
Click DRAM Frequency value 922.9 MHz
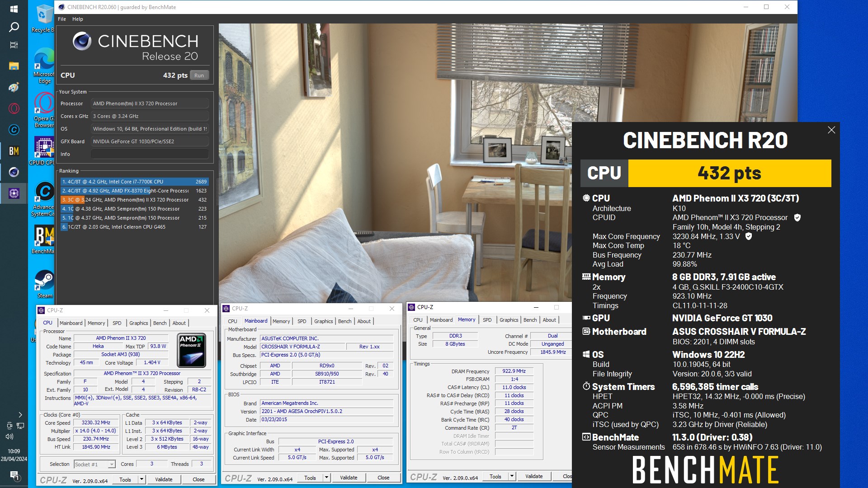coord(514,371)
